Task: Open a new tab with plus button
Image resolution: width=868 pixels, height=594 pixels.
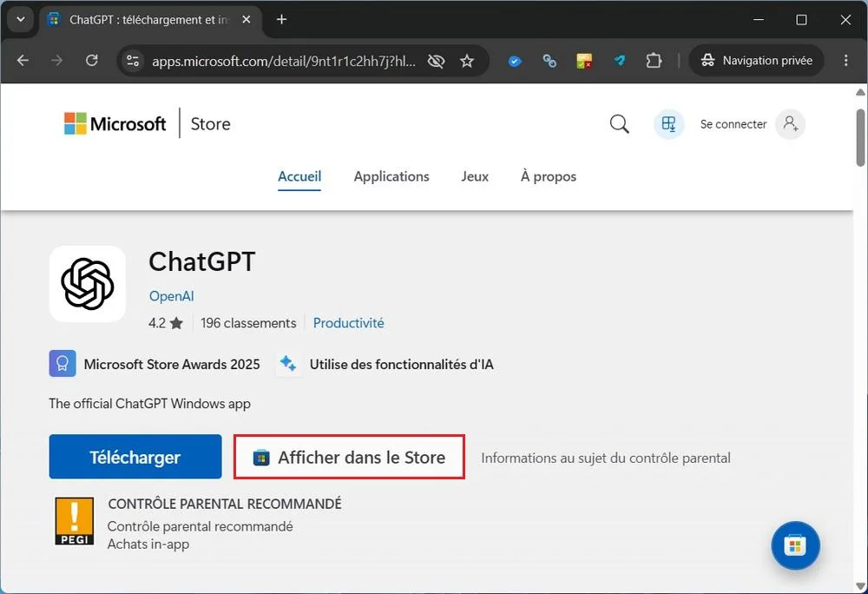Action: 281,19
